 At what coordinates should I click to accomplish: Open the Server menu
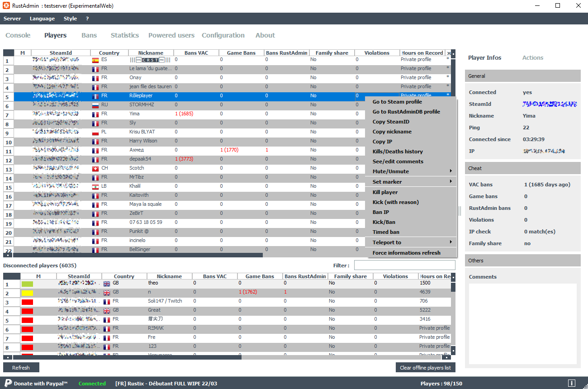12,19
